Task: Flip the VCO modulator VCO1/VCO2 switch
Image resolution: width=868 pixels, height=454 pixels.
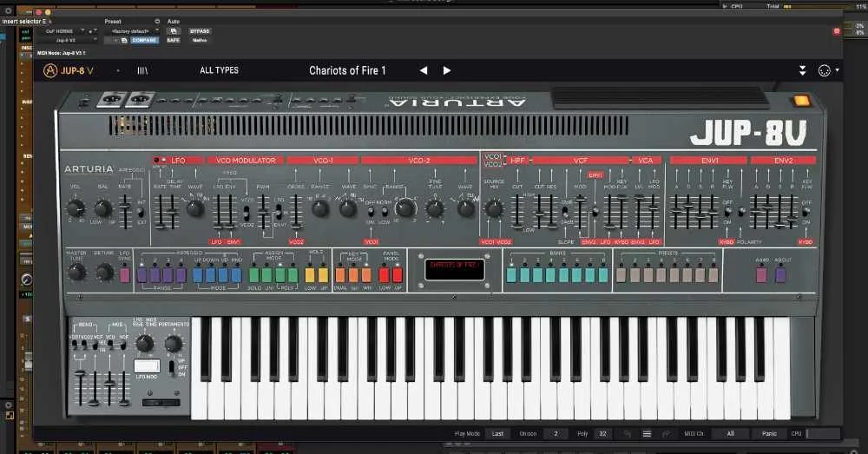Action: tap(247, 213)
